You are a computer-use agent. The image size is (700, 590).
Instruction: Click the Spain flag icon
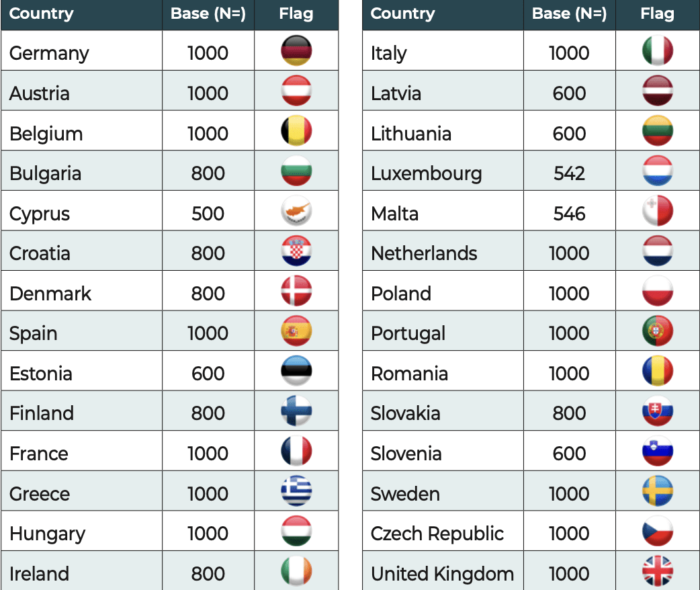[296, 332]
